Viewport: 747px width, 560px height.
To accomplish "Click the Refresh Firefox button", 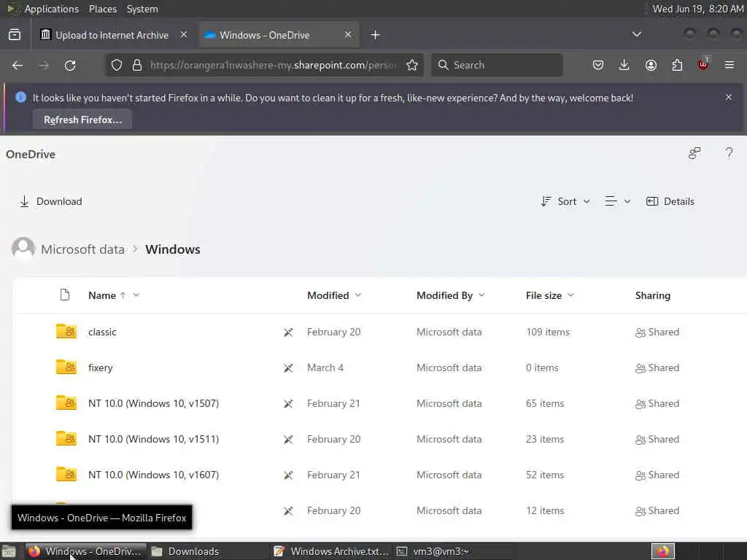I will click(83, 120).
